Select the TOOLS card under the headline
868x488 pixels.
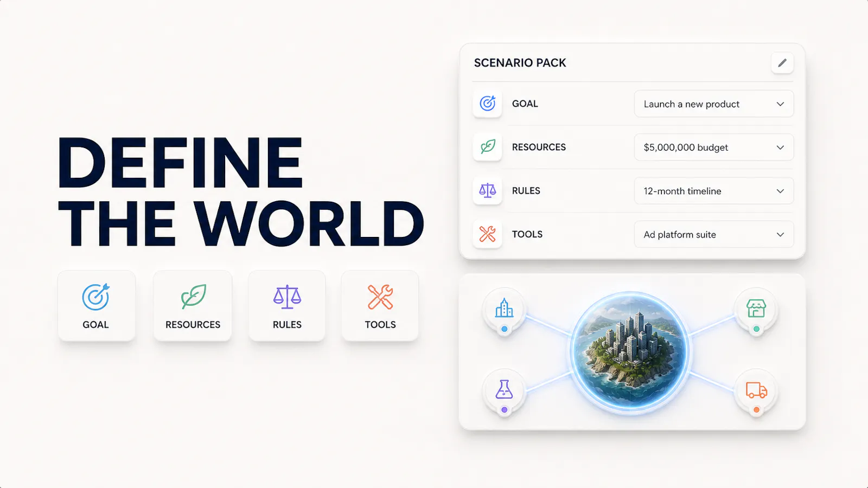[380, 306]
